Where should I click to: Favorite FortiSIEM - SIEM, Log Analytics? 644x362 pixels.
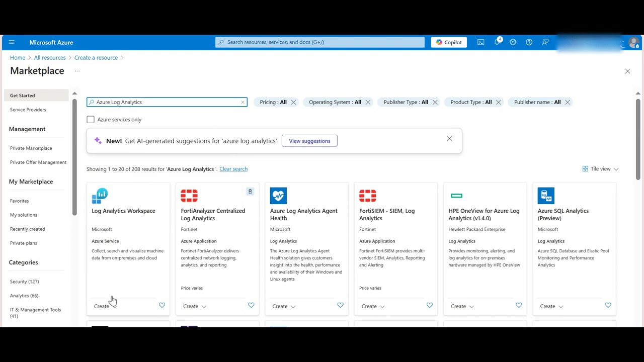tap(429, 305)
